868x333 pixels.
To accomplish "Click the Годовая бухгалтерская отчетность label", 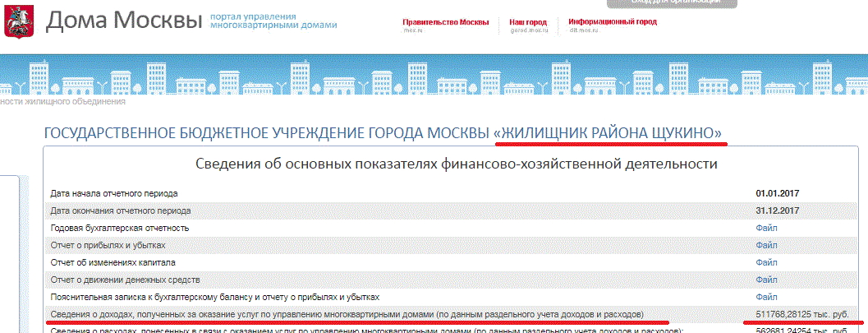I will coord(120,228).
